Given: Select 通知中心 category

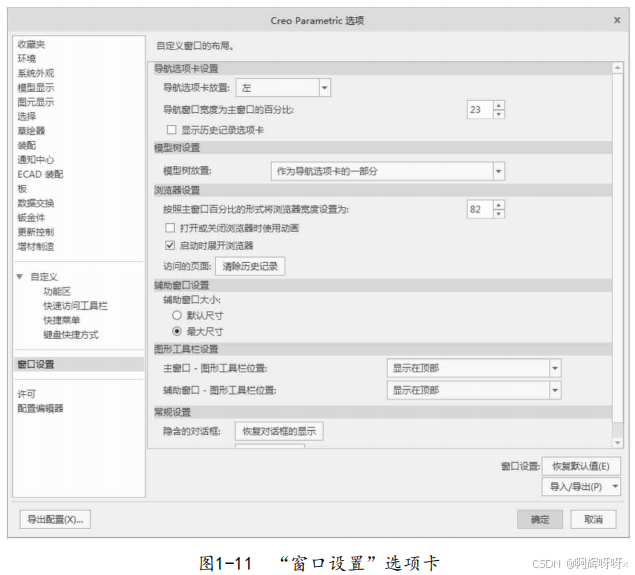Looking at the screenshot, I should coord(36,160).
